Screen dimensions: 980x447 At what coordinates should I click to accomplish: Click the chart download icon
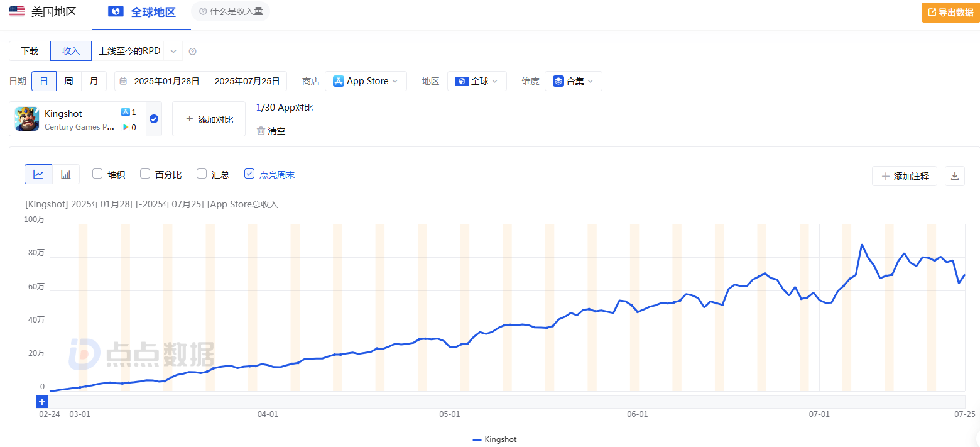coord(955,176)
